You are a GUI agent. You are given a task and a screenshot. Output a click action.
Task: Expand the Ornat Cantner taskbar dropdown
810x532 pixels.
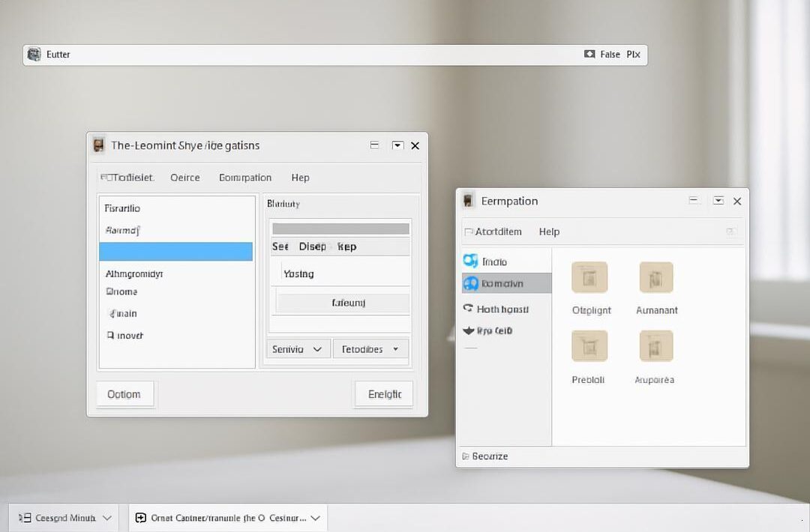[x=315, y=518]
